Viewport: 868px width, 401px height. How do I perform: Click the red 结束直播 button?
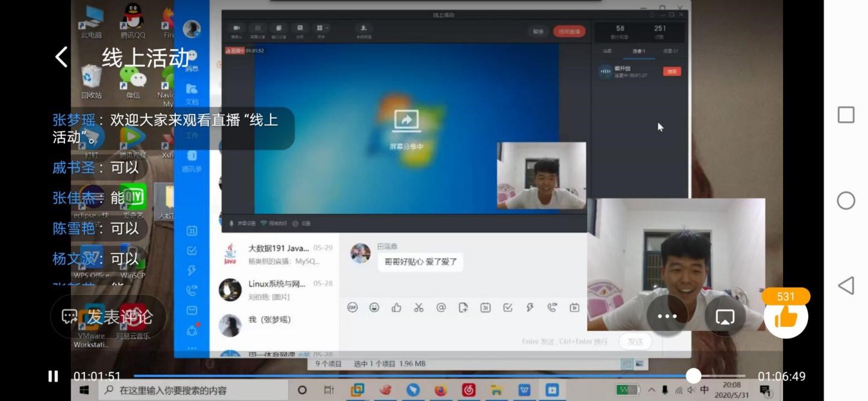569,31
